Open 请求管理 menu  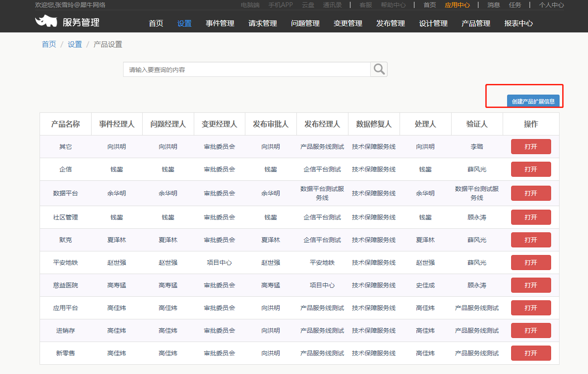(263, 24)
